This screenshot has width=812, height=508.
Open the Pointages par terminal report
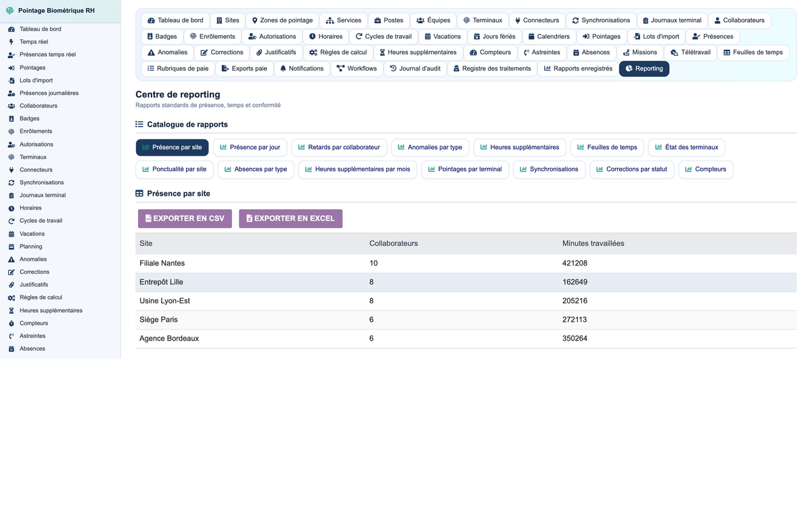465,169
